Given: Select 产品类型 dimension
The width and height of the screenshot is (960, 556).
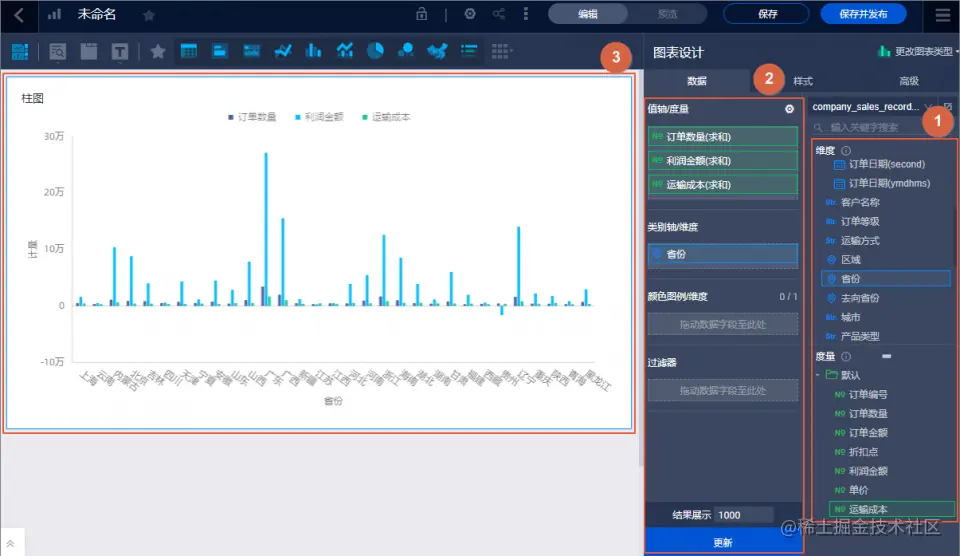Looking at the screenshot, I should point(860,336).
